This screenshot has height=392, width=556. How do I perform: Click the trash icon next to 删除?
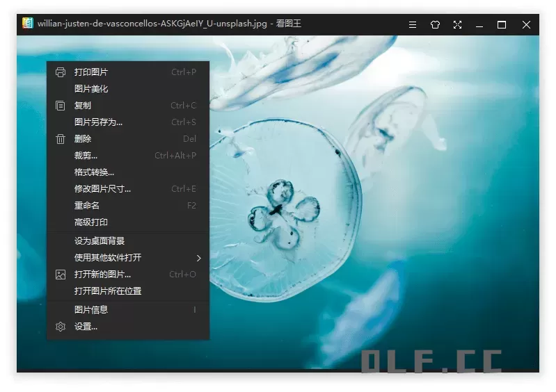tap(61, 139)
